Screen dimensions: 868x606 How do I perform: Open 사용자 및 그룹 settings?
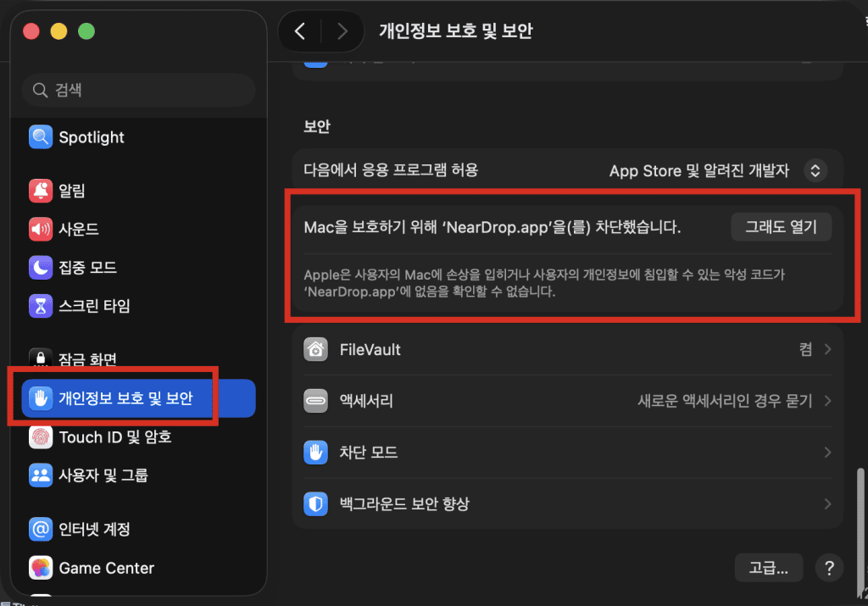point(138,475)
